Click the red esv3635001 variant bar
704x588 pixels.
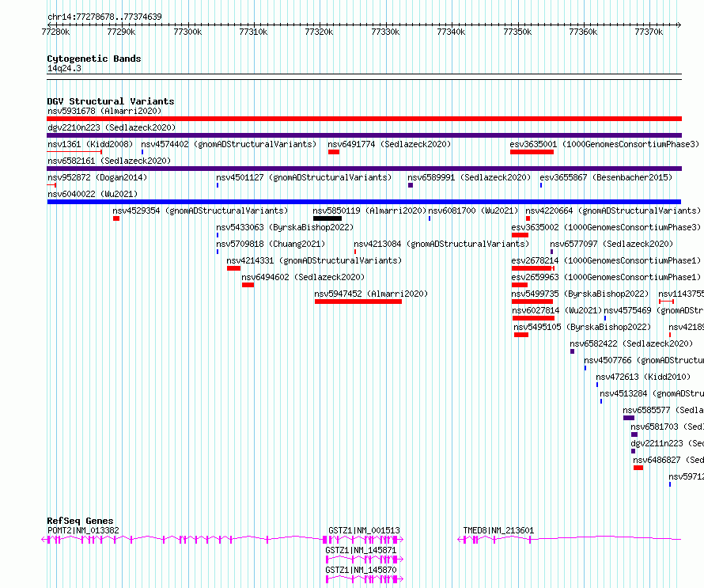[x=532, y=152]
